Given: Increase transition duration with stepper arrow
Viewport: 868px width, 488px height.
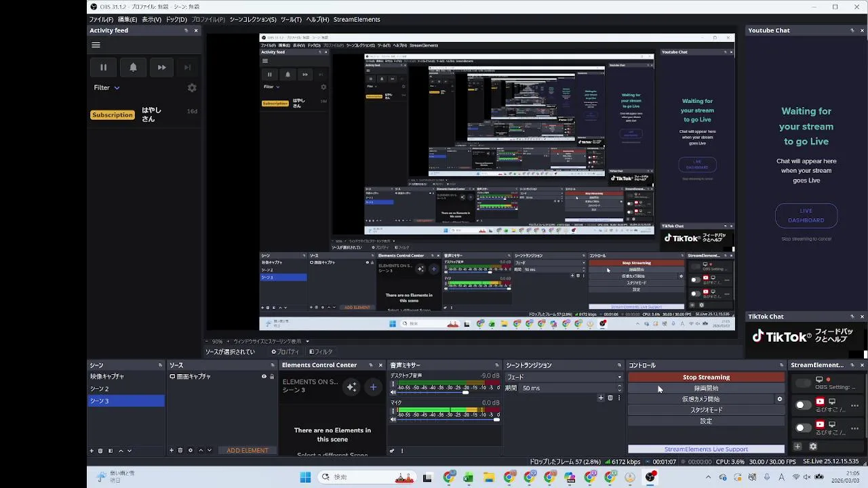Looking at the screenshot, I should coord(619,386).
